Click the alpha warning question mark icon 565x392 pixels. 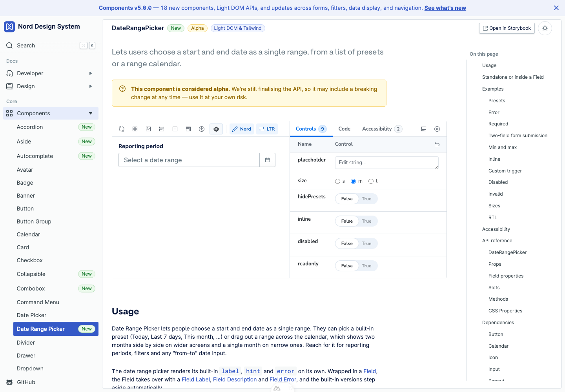coord(122,89)
